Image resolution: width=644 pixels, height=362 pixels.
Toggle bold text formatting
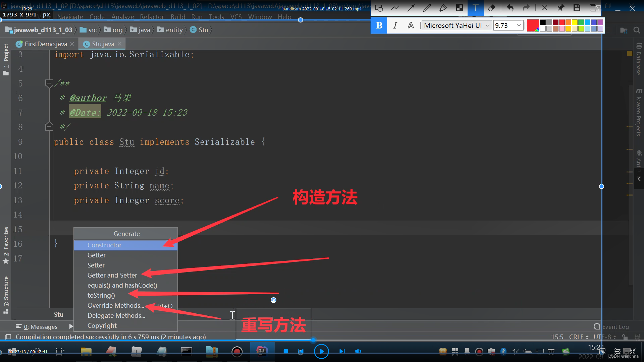379,25
